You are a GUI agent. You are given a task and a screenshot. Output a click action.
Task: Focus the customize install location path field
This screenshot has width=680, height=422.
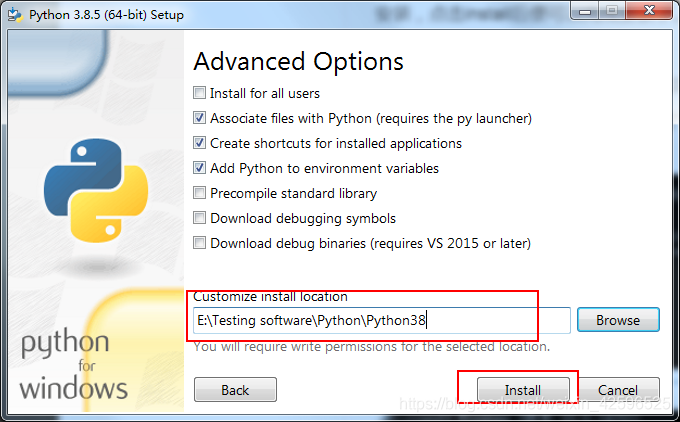pos(382,321)
